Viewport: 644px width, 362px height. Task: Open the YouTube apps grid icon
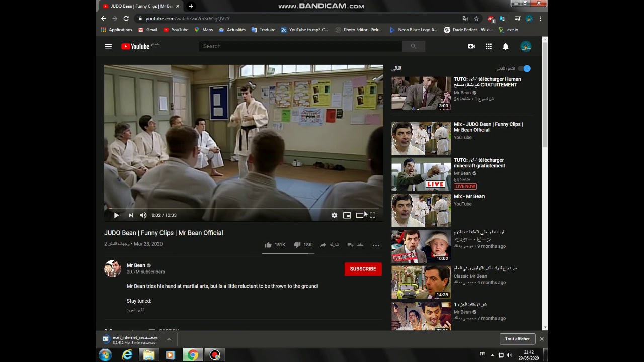(489, 46)
